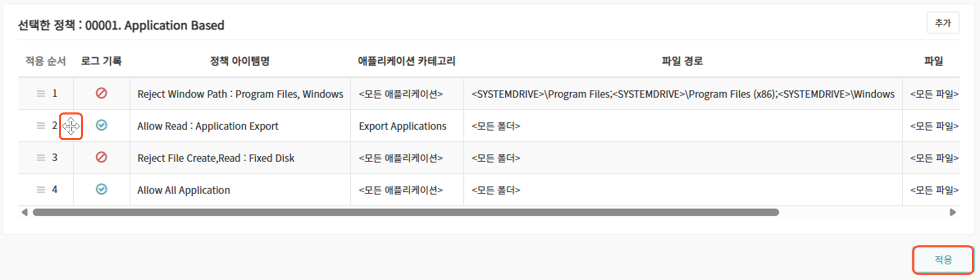980x280 pixels.
Task: Click left arrow of horizontal scrollbar
Action: point(24,212)
